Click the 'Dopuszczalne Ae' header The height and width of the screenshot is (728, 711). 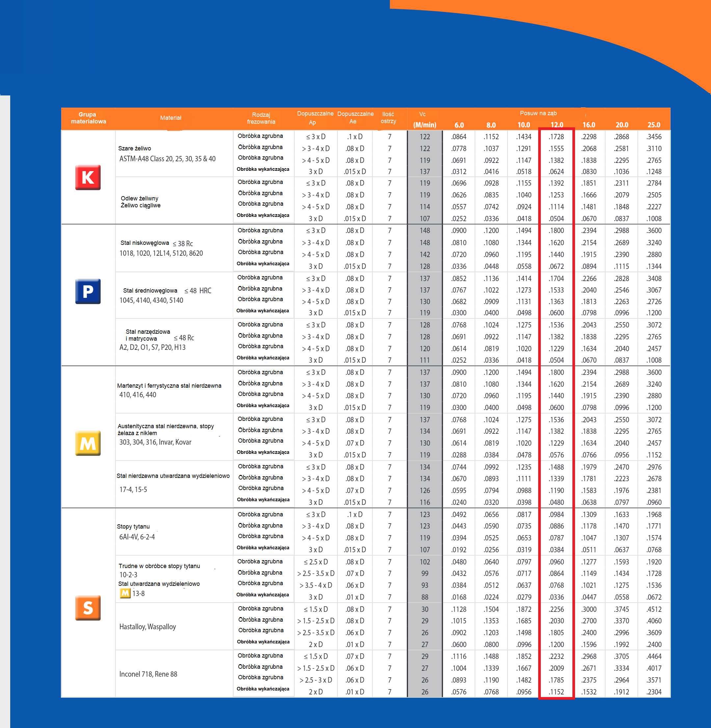[355, 117]
